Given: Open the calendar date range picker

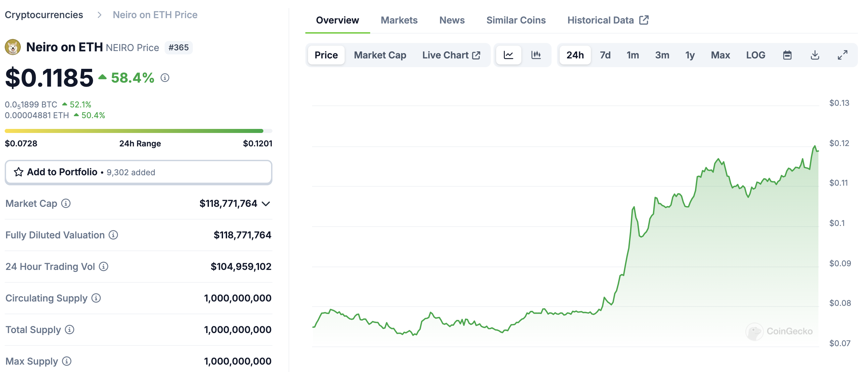Looking at the screenshot, I should [787, 55].
